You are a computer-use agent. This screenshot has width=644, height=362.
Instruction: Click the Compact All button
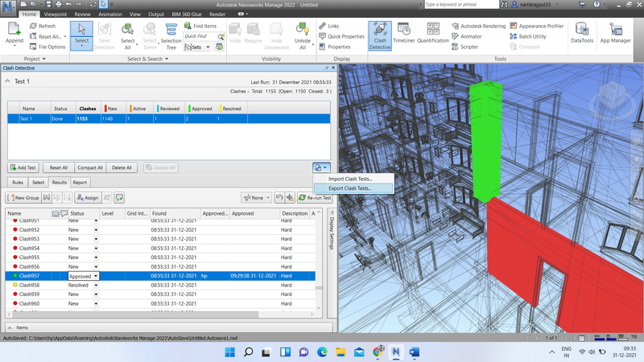point(90,167)
